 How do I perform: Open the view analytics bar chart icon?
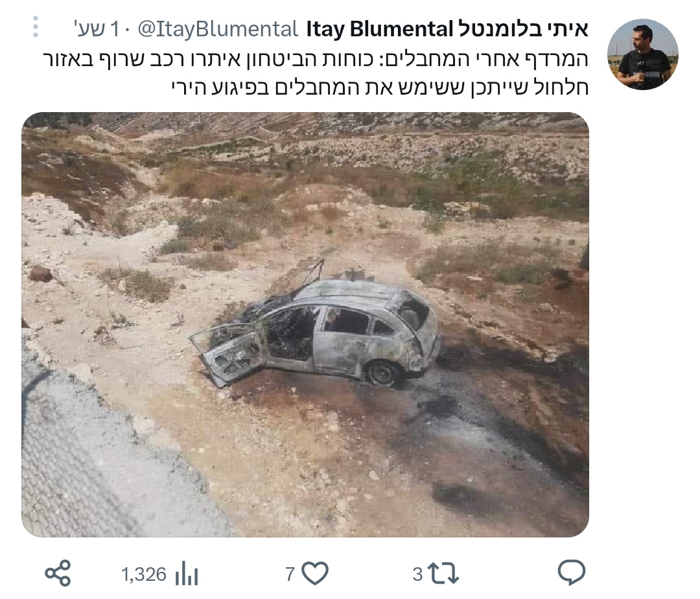(x=187, y=574)
